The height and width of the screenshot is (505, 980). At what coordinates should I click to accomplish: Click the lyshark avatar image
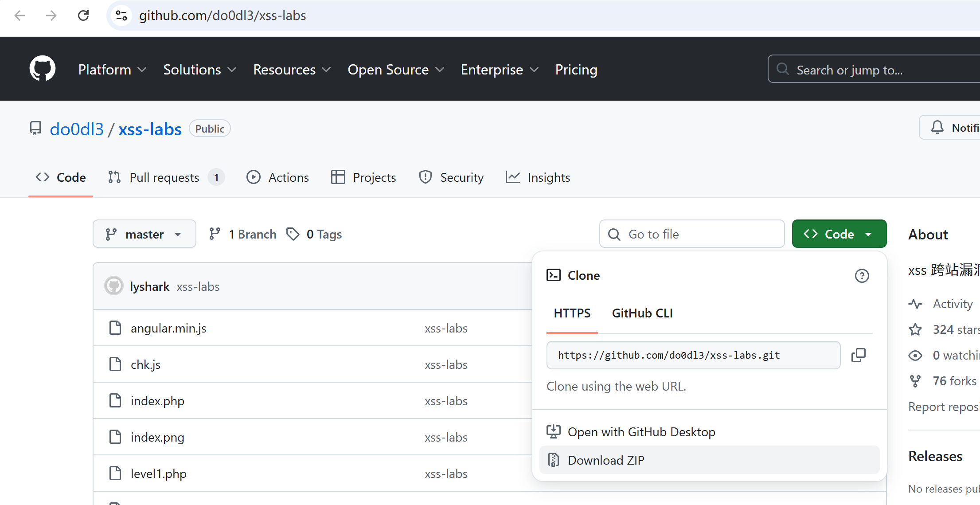(114, 286)
